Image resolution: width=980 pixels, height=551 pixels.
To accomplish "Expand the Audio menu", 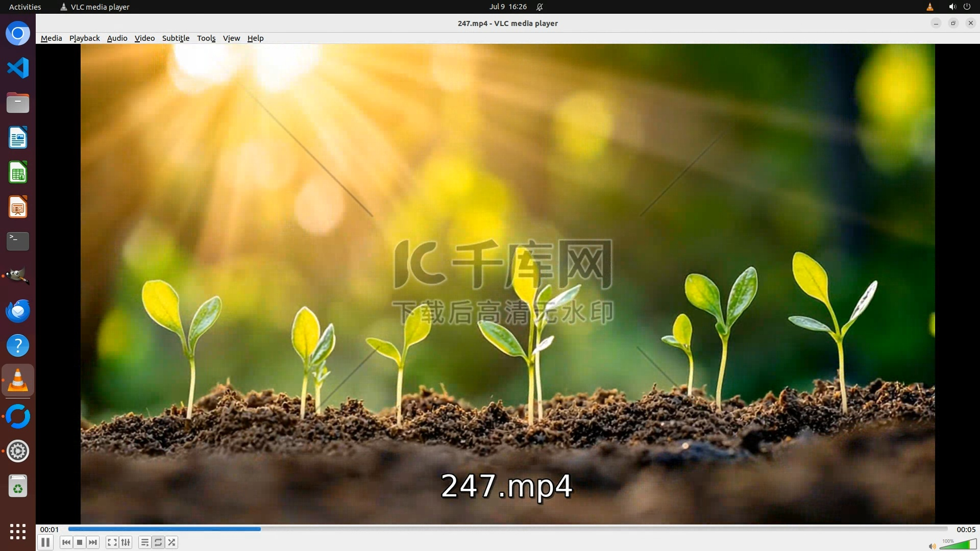I will point(117,38).
